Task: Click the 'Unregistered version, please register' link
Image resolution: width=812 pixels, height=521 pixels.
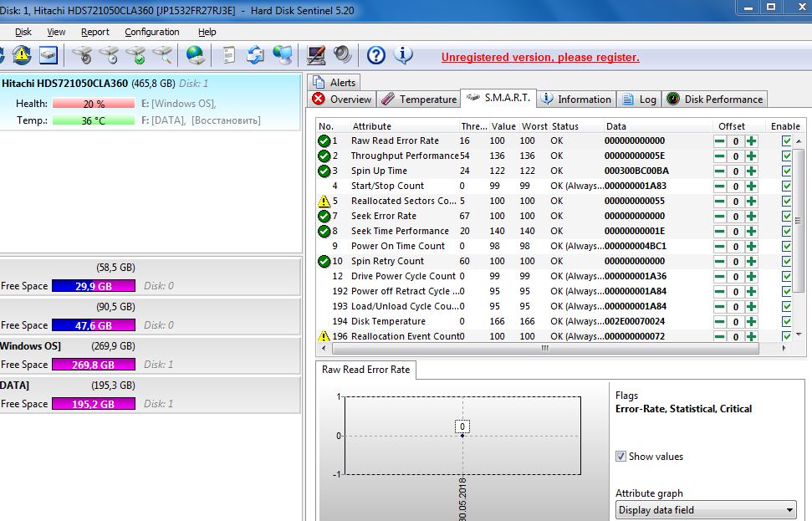Action: click(540, 58)
